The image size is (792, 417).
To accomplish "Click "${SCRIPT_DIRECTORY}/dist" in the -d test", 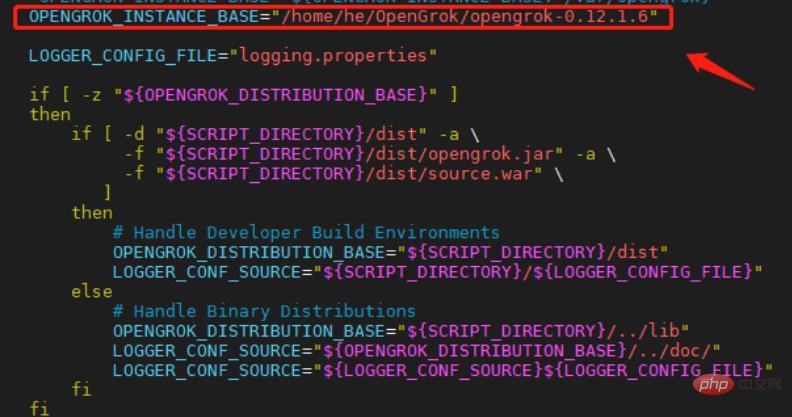I will click(x=291, y=134).
